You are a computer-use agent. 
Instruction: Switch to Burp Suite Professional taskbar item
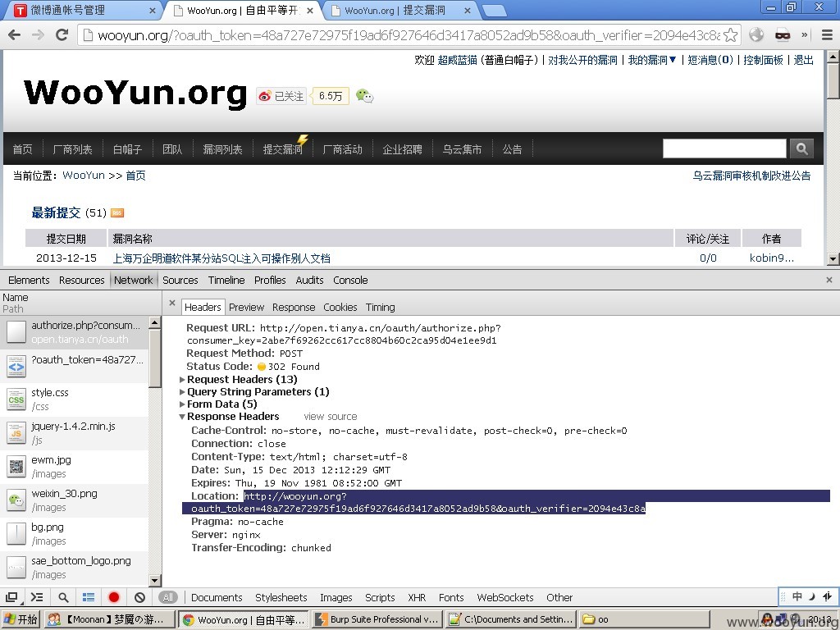(x=377, y=619)
